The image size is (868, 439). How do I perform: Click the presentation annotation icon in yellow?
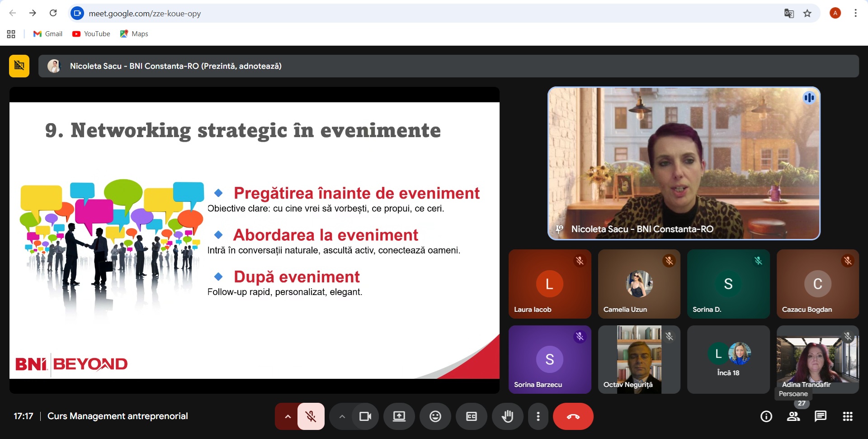19,66
